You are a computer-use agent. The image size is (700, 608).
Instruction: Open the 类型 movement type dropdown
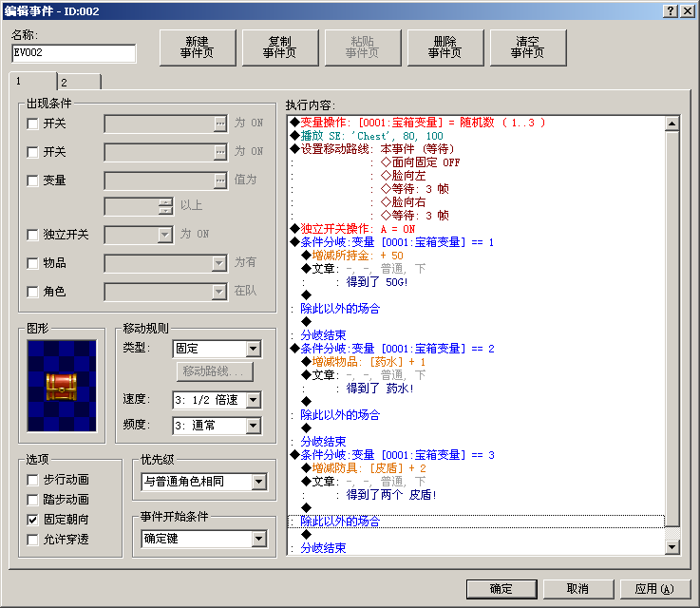(x=254, y=349)
